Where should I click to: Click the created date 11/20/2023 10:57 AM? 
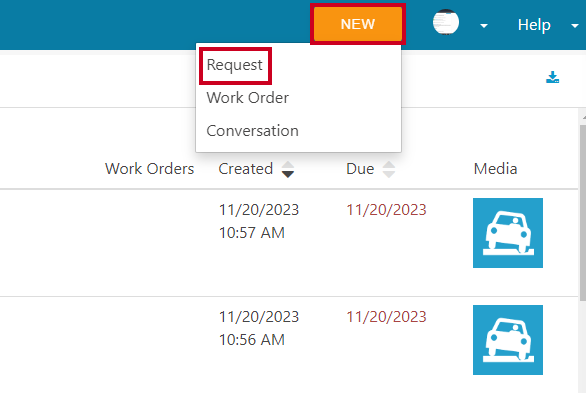(x=259, y=221)
